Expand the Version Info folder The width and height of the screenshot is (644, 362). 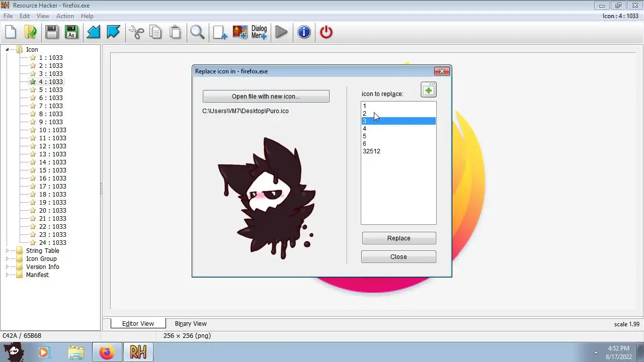click(x=7, y=266)
